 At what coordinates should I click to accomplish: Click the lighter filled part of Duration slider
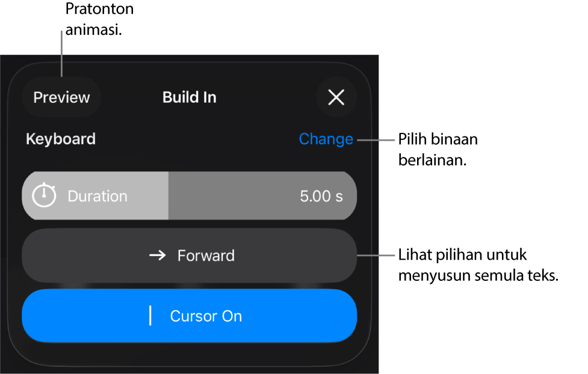144,196
